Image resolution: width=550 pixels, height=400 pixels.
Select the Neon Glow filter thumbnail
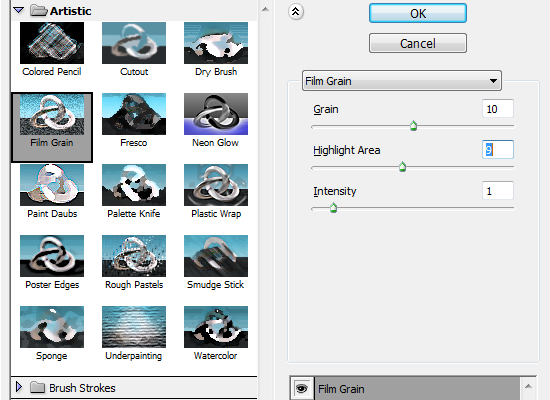(x=216, y=114)
